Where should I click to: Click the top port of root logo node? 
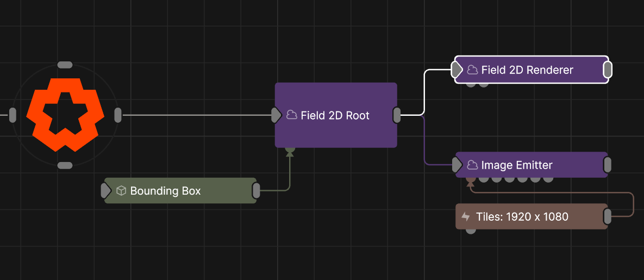(x=65, y=65)
